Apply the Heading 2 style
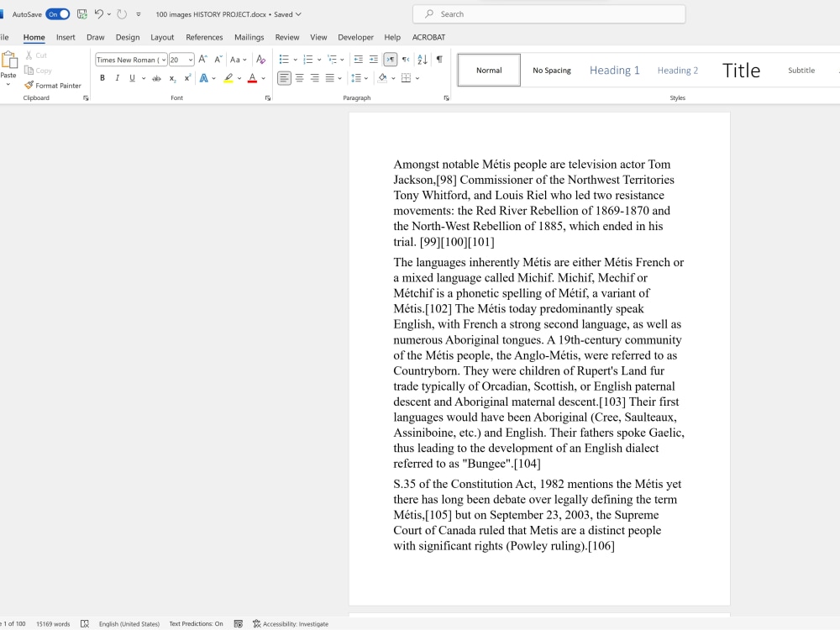 point(678,71)
